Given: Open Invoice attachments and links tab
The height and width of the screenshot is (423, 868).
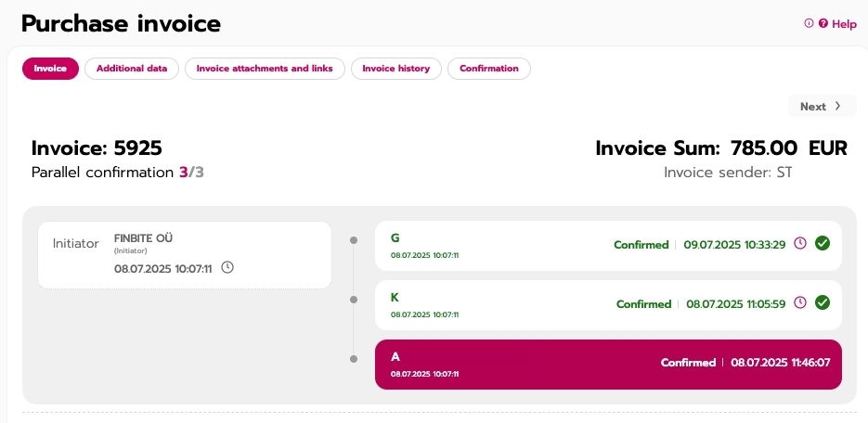Looking at the screenshot, I should tap(266, 69).
